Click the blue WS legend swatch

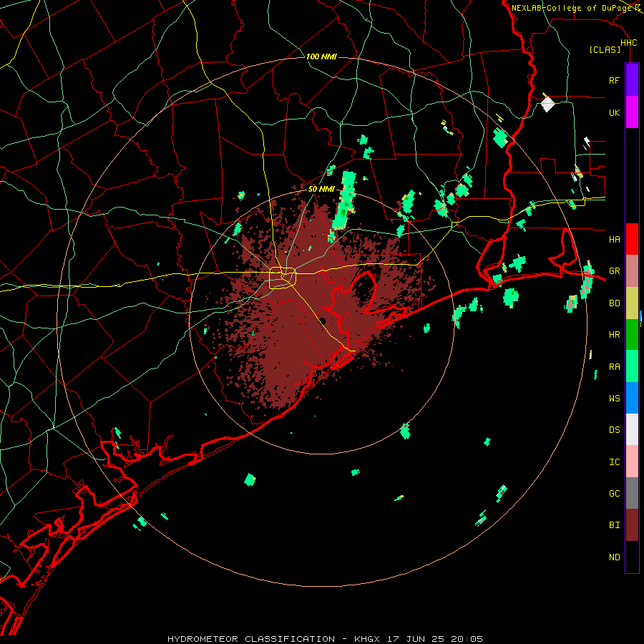click(x=632, y=398)
